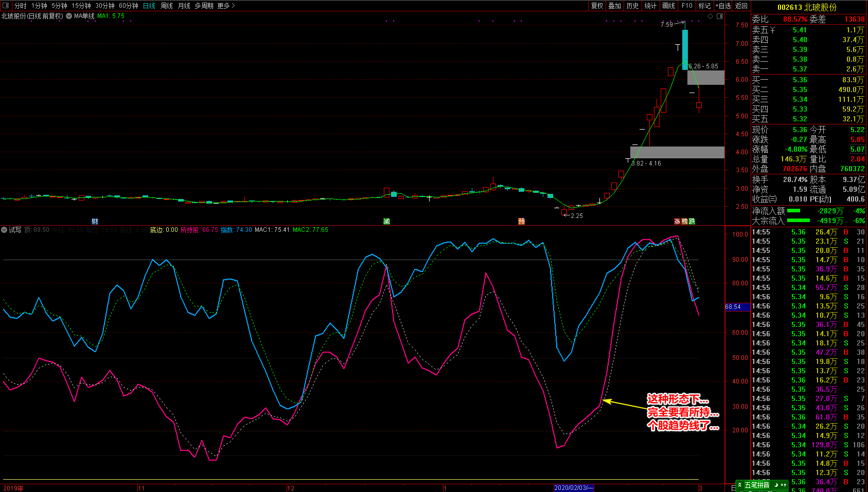Toggle 叠加 overlay option

pyautogui.click(x=614, y=6)
